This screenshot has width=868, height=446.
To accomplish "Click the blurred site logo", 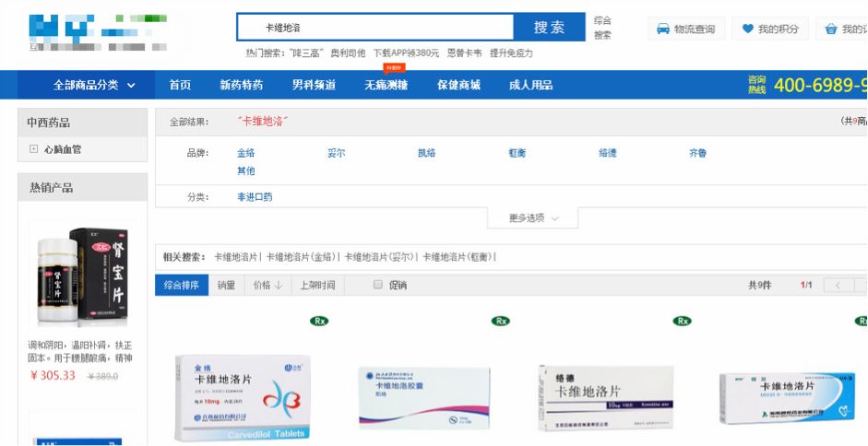I will [x=98, y=32].
